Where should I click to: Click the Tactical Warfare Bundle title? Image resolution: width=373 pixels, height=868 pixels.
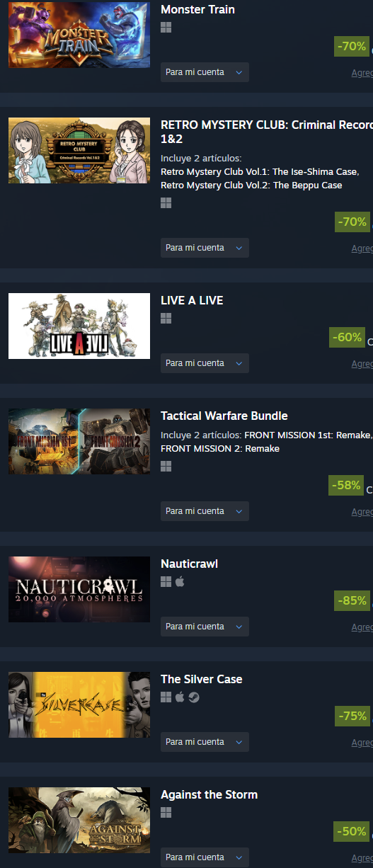224,416
